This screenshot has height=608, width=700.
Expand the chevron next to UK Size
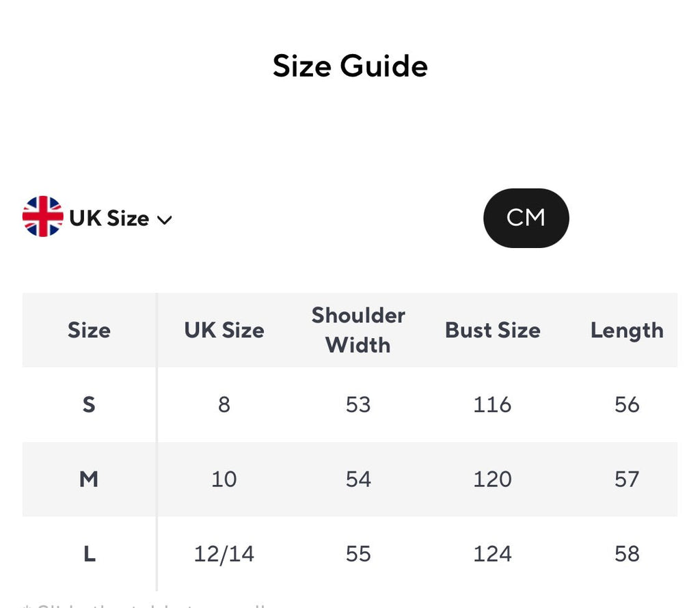pos(164,220)
